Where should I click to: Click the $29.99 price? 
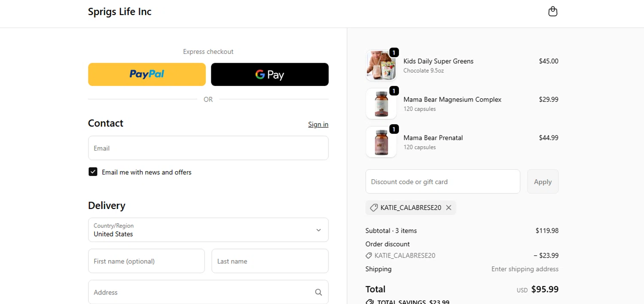click(549, 99)
